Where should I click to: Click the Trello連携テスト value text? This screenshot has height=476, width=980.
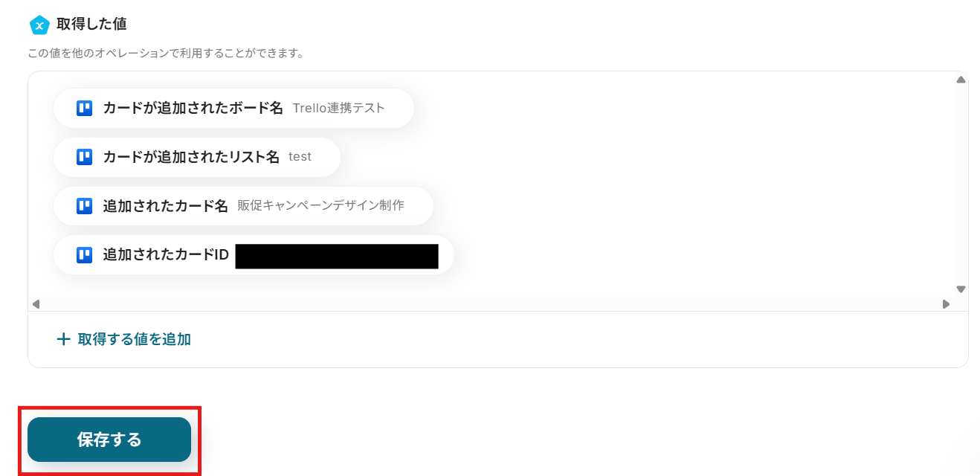coord(339,108)
